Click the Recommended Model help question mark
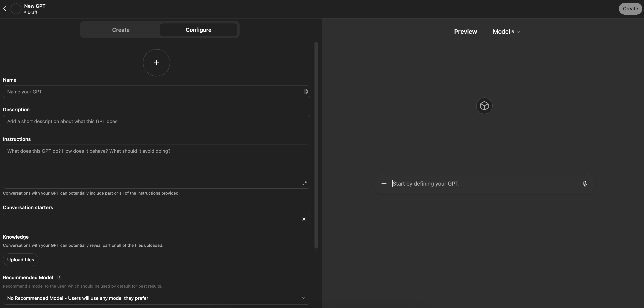Viewport: 644px width, 308px height. coord(59,278)
